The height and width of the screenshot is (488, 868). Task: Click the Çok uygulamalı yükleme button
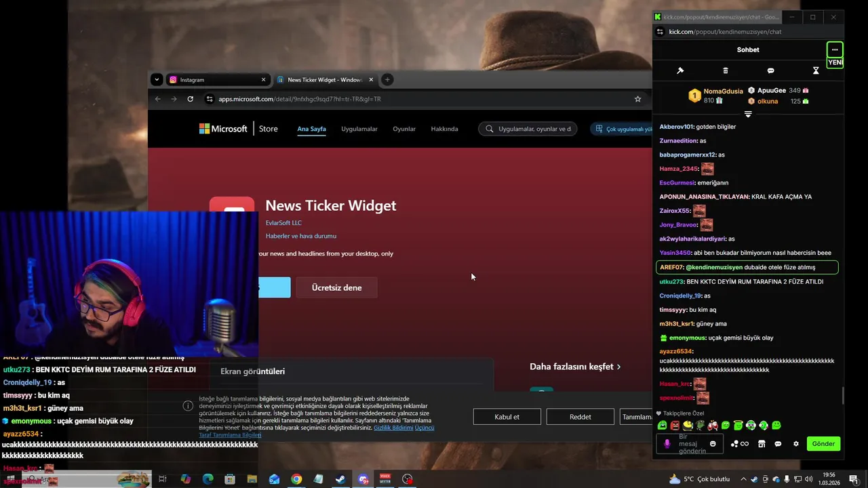click(620, 129)
